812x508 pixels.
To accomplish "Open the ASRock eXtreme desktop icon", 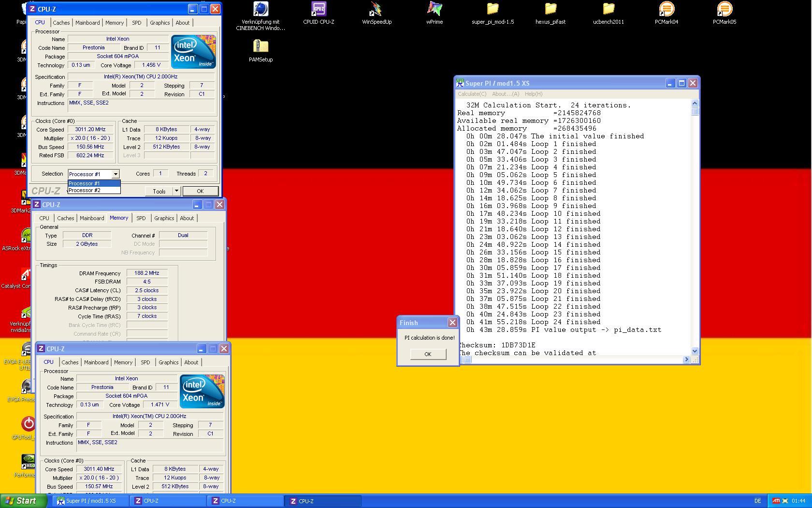I will tap(27, 236).
